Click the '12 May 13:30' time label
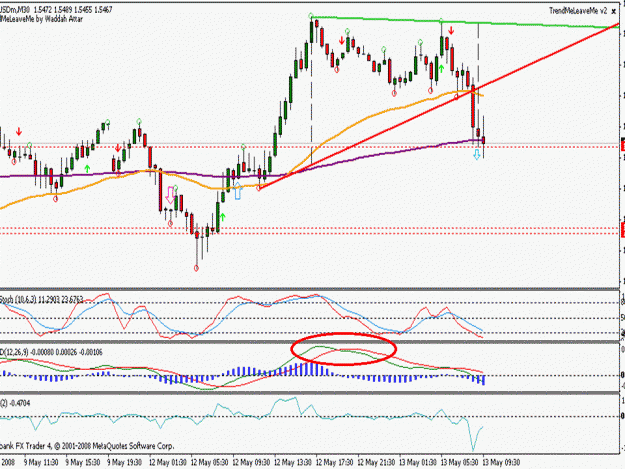Viewport: 625px width, 469px height. point(293,462)
